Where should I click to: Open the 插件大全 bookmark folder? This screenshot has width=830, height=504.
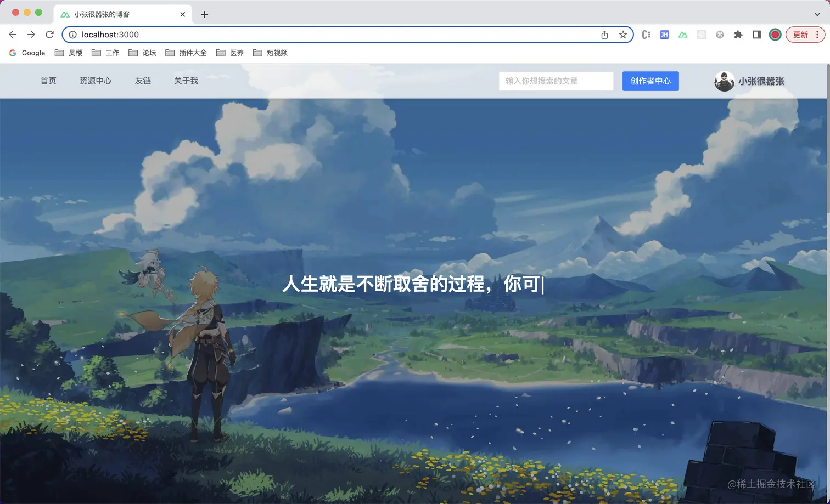(x=186, y=53)
